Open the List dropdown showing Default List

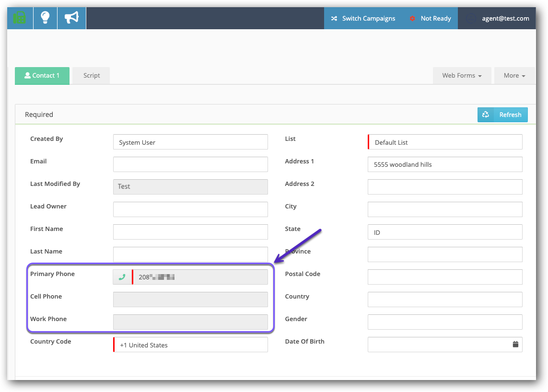pyautogui.click(x=445, y=142)
